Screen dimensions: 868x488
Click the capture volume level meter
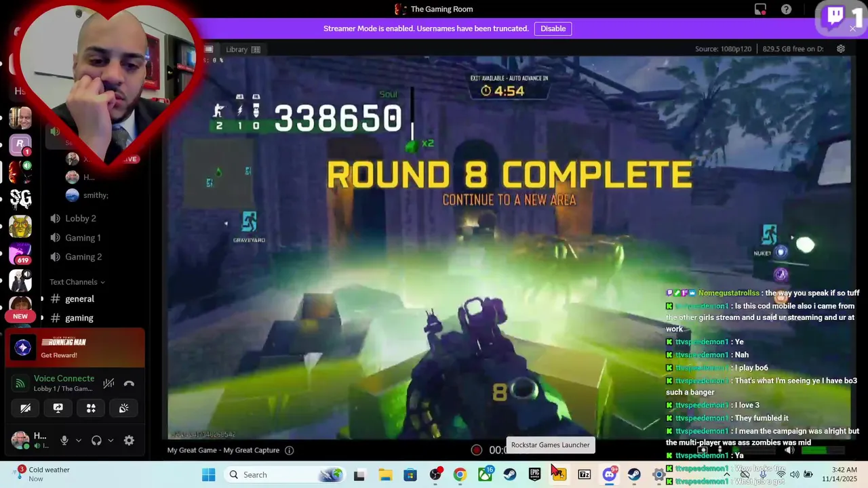tap(825, 450)
